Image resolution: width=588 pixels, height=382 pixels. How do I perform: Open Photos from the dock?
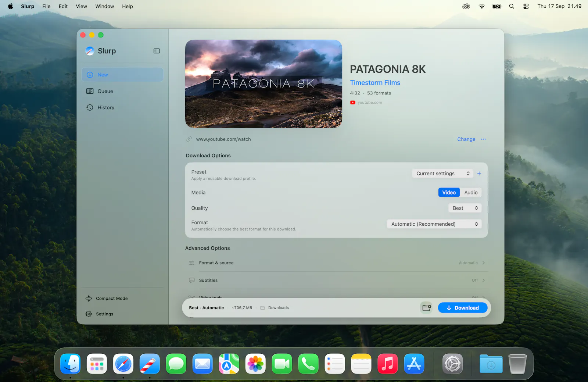(255, 364)
